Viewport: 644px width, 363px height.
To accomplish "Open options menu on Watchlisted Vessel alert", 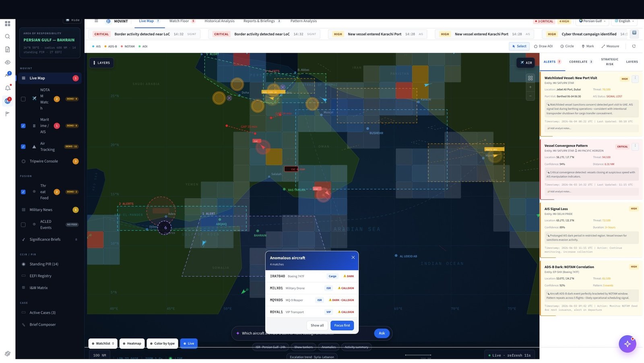I will [635, 78].
